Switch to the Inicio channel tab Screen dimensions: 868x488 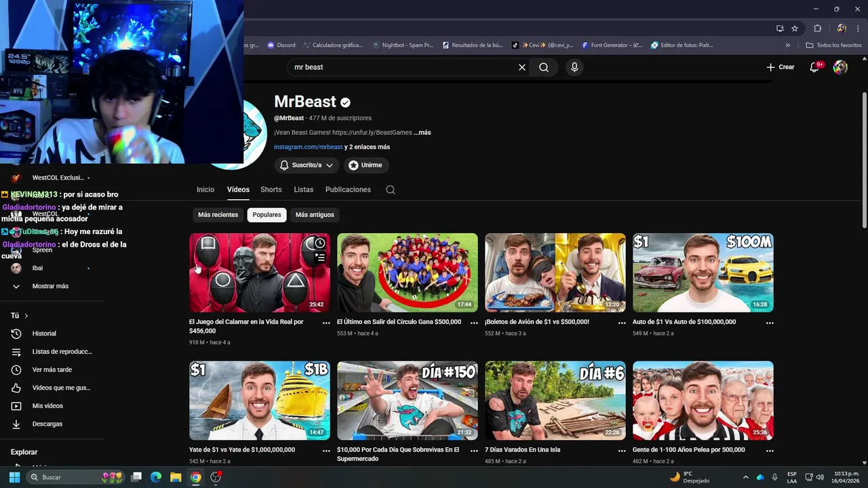(x=205, y=190)
